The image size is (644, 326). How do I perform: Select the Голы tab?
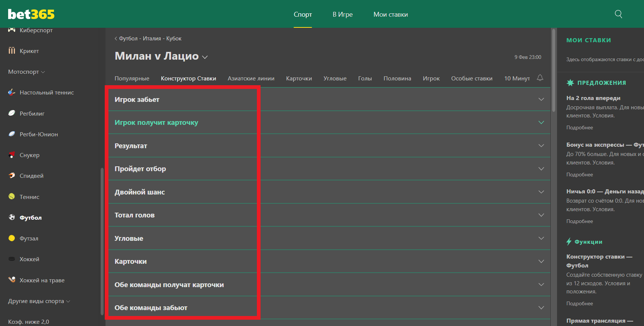point(365,78)
